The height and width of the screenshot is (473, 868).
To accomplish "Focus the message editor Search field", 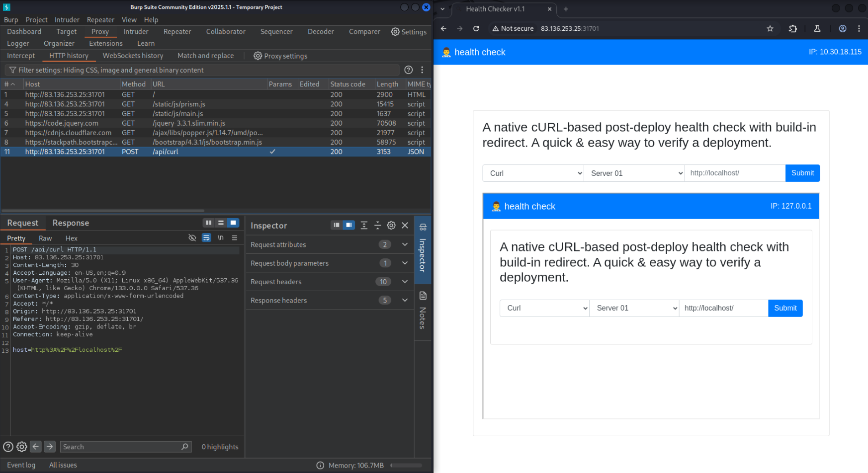I will 126,447.
